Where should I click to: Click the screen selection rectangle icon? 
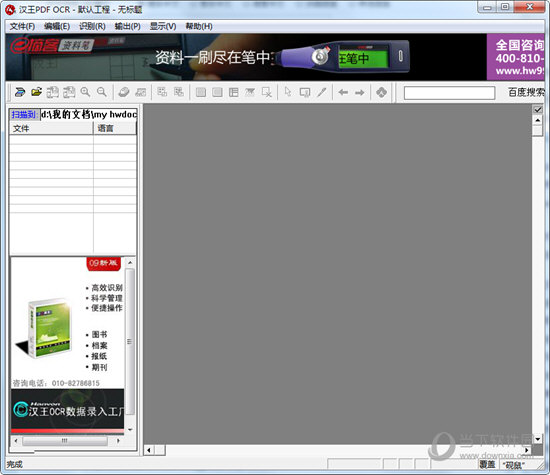pyautogui.click(x=305, y=92)
